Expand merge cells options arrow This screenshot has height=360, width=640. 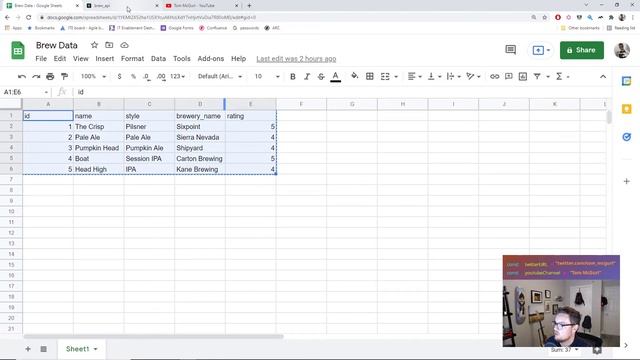click(396, 77)
